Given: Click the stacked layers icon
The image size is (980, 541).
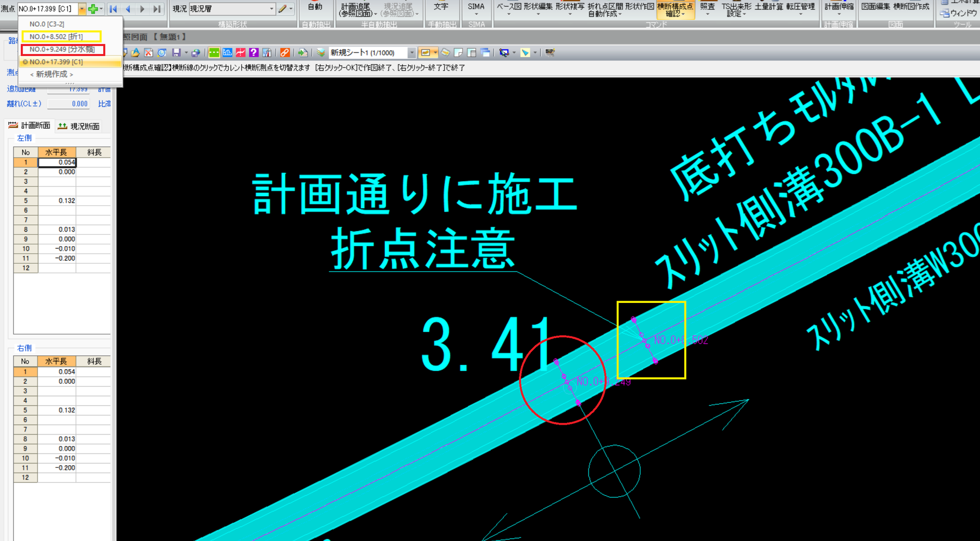Looking at the screenshot, I should point(321,53).
